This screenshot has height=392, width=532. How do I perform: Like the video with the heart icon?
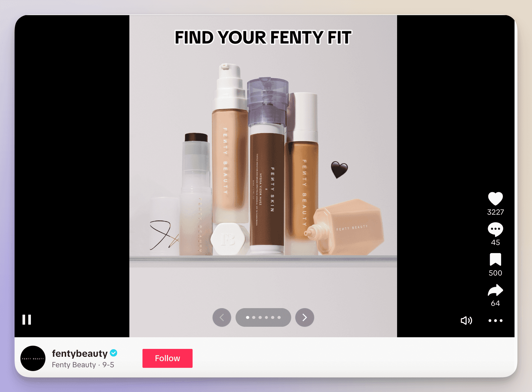pos(495,199)
